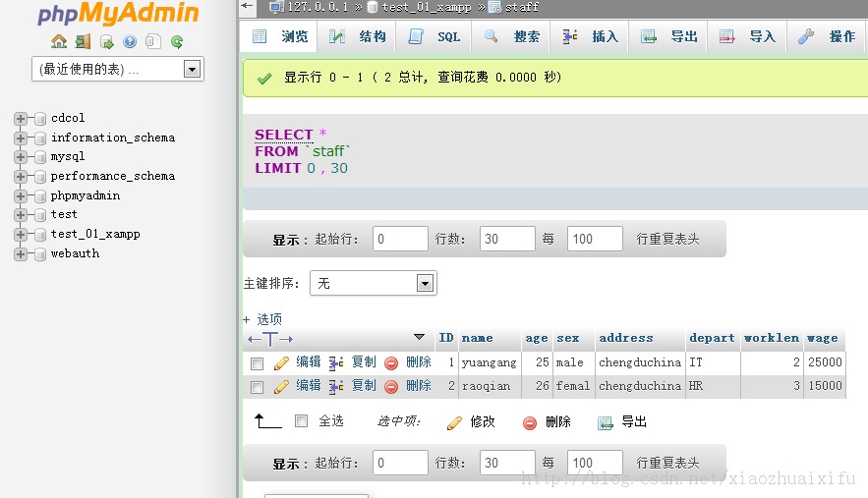Viewport: 868px width, 498px height.
Task: Expand the test_01_xampp database node
Action: click(x=21, y=235)
